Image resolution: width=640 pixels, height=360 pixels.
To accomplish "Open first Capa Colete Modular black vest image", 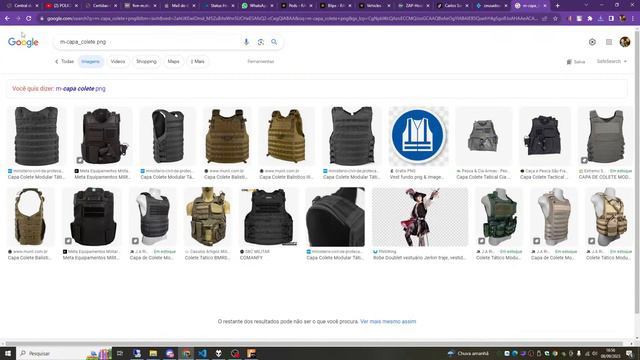I will point(36,136).
